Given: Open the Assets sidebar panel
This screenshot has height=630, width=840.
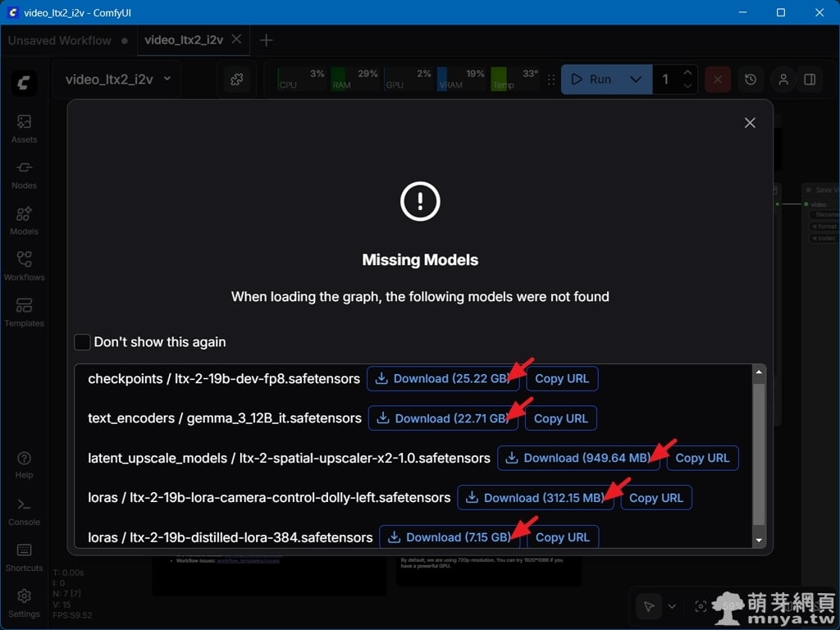Looking at the screenshot, I should coord(24,128).
